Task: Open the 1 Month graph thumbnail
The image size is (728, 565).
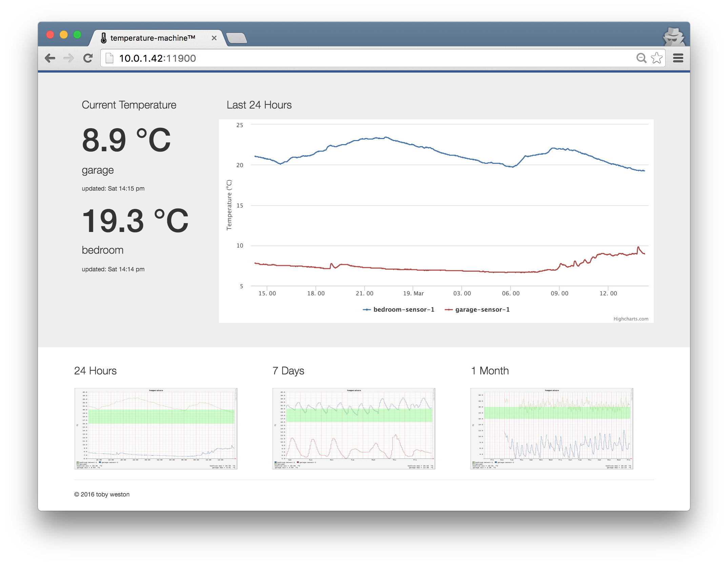Action: pos(551,429)
